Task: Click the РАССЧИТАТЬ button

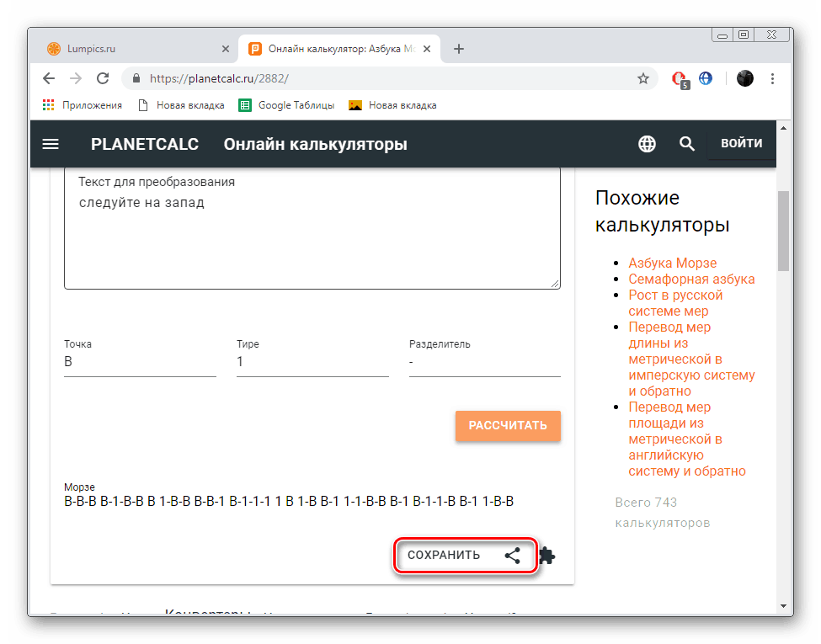Action: click(x=508, y=426)
